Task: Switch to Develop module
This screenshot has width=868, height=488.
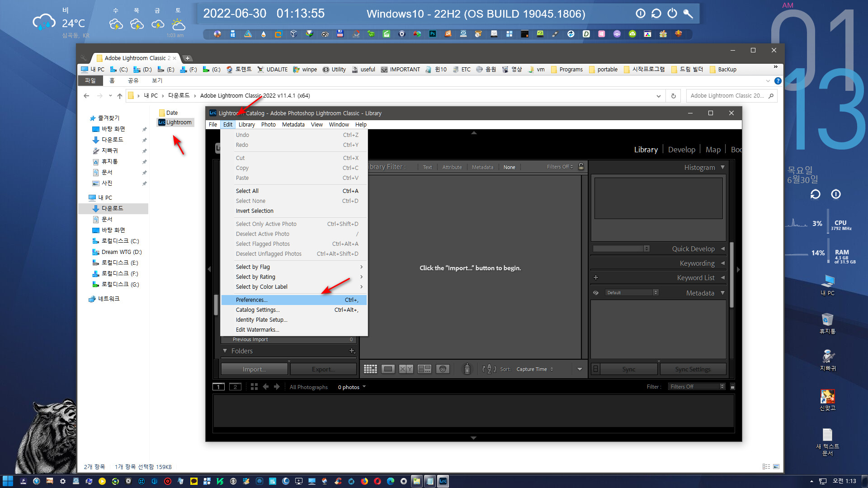Action: [x=682, y=150]
